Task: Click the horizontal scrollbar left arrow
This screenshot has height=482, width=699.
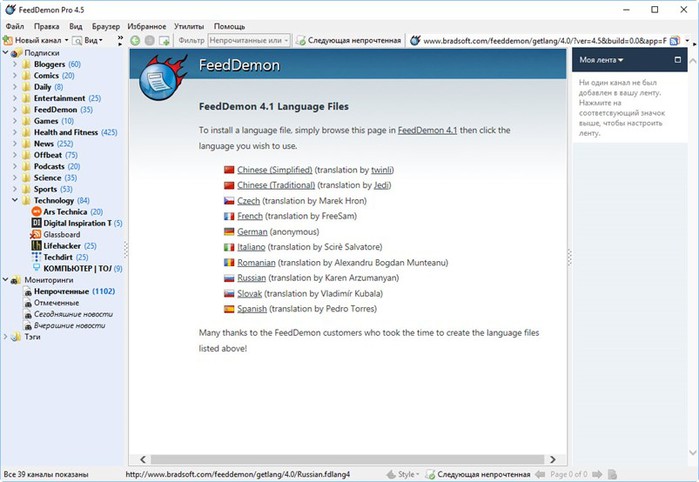Action: pyautogui.click(x=143, y=459)
